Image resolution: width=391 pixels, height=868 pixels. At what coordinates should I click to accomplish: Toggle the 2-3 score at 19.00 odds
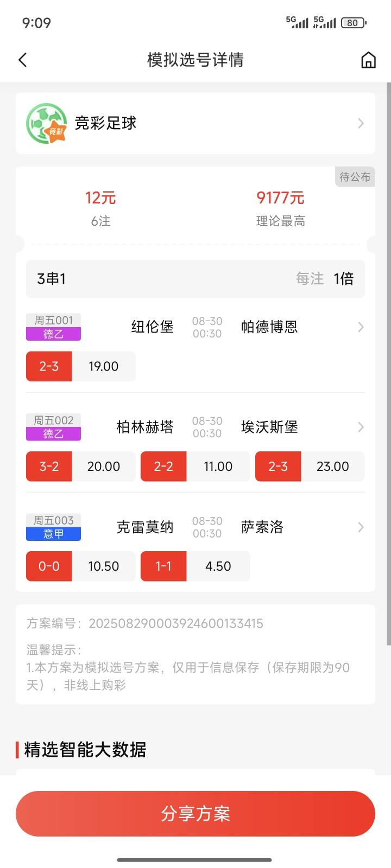pos(81,366)
